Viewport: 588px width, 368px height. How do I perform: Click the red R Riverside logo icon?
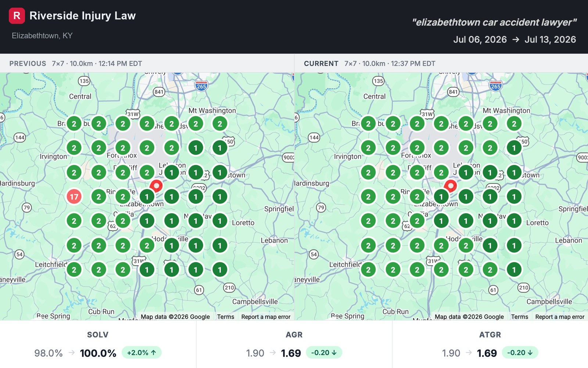(x=17, y=16)
